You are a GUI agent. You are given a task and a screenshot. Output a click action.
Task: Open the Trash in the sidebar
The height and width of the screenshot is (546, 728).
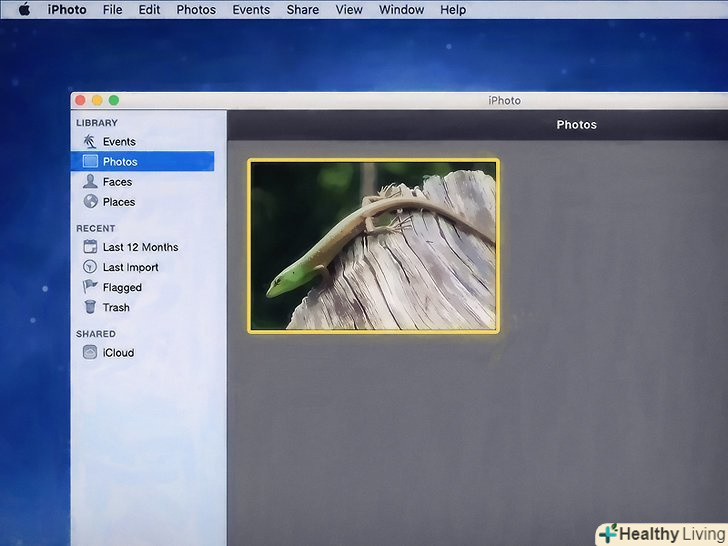[x=115, y=308]
